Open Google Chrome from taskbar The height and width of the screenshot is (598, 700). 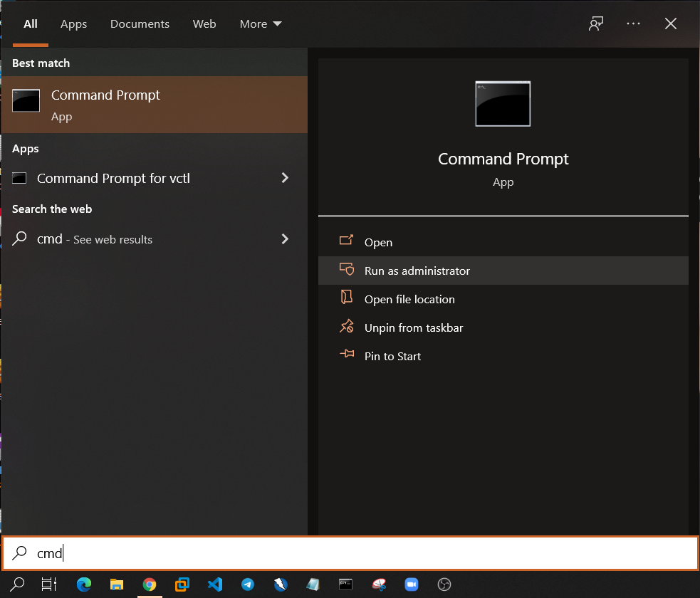tap(150, 584)
